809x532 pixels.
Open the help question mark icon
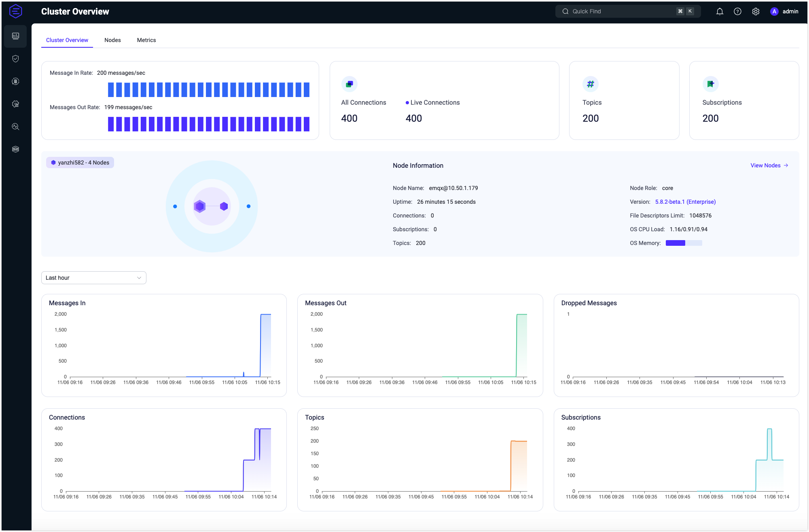737,11
